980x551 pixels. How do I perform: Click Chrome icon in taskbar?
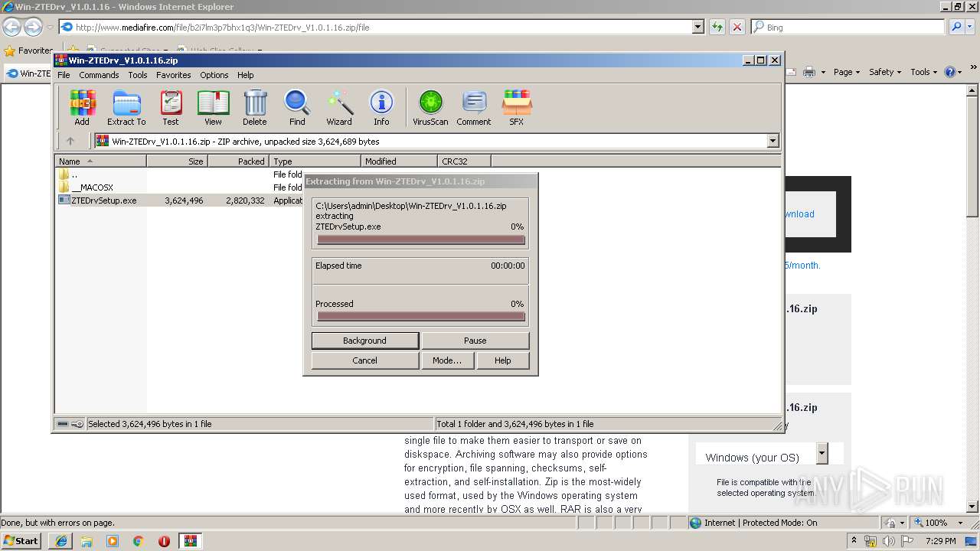coord(139,541)
